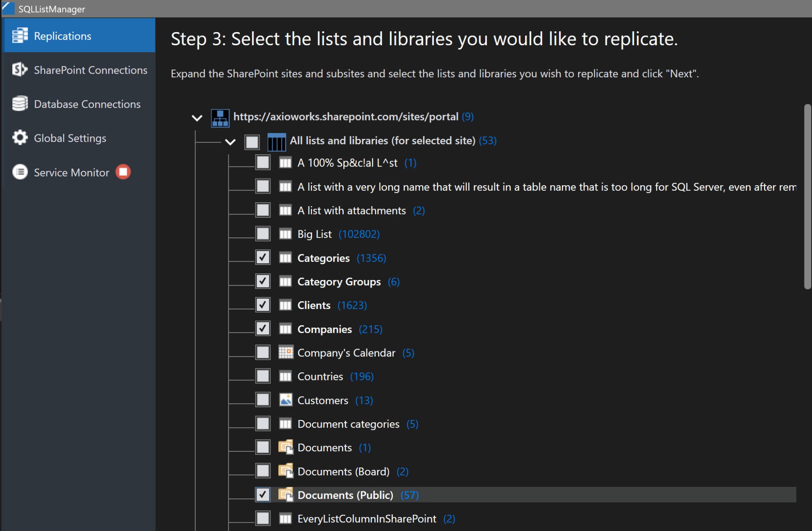Collapse All lists and libraries node
The image size is (812, 531).
tap(230, 141)
